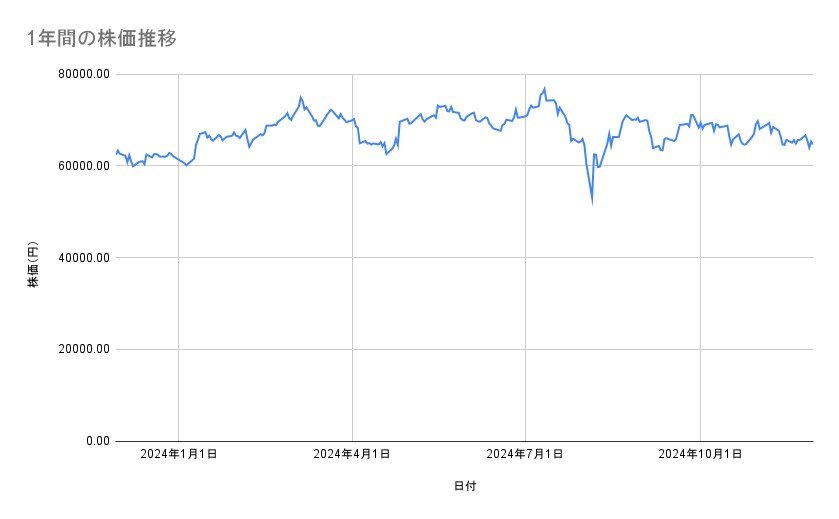The height and width of the screenshot is (519, 839).
Task: Click the vertical gridline above 2024年10月1日
Action: [700, 300]
